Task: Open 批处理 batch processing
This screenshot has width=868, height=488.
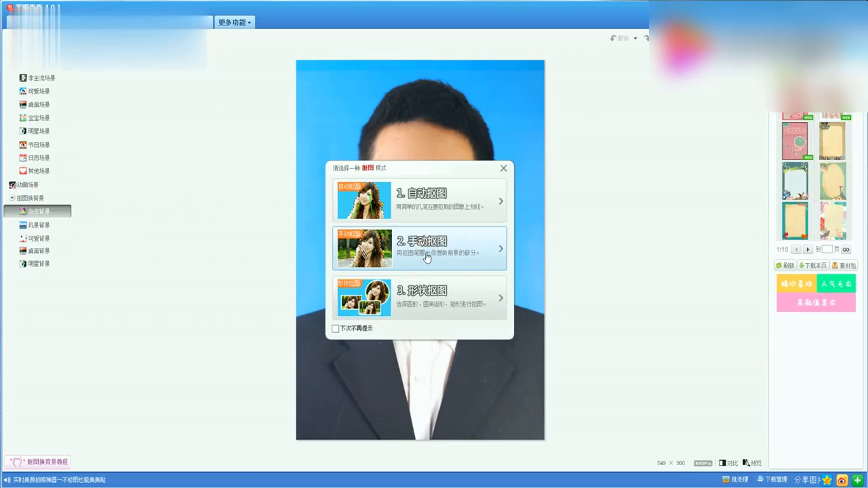Action: click(x=735, y=480)
